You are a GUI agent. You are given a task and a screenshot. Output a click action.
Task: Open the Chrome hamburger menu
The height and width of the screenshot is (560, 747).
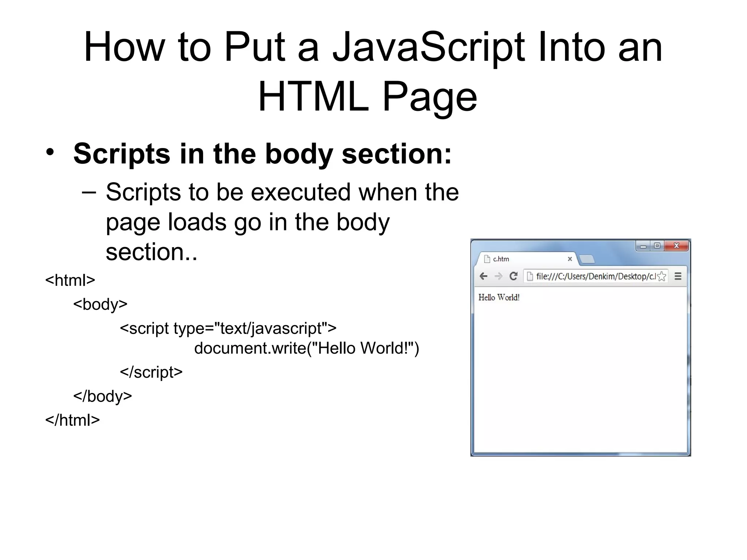click(678, 276)
